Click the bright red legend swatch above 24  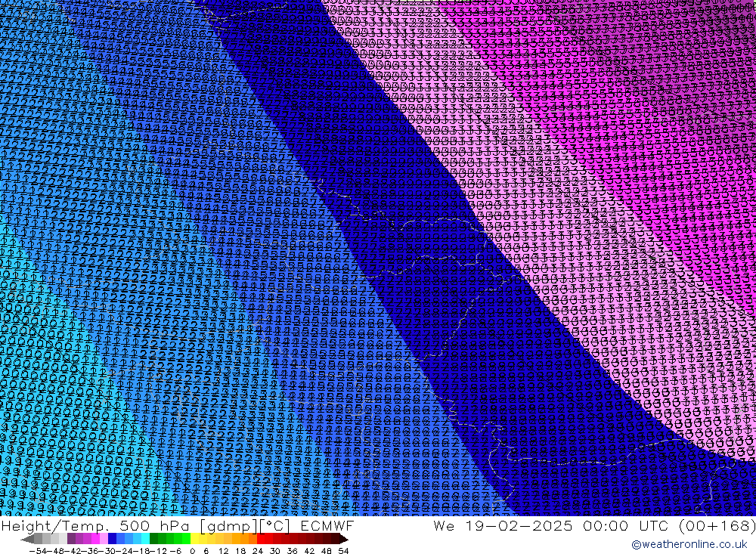point(261,539)
